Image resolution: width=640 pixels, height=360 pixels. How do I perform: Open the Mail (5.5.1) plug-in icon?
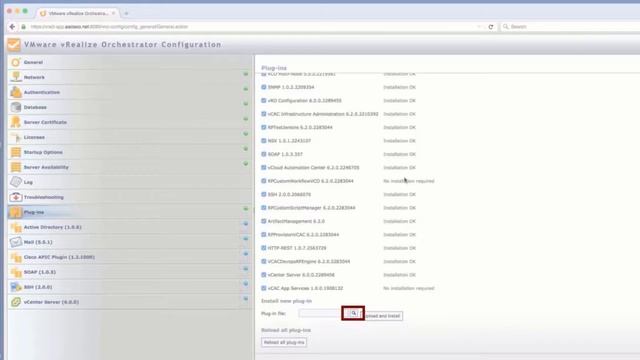[x=16, y=242]
